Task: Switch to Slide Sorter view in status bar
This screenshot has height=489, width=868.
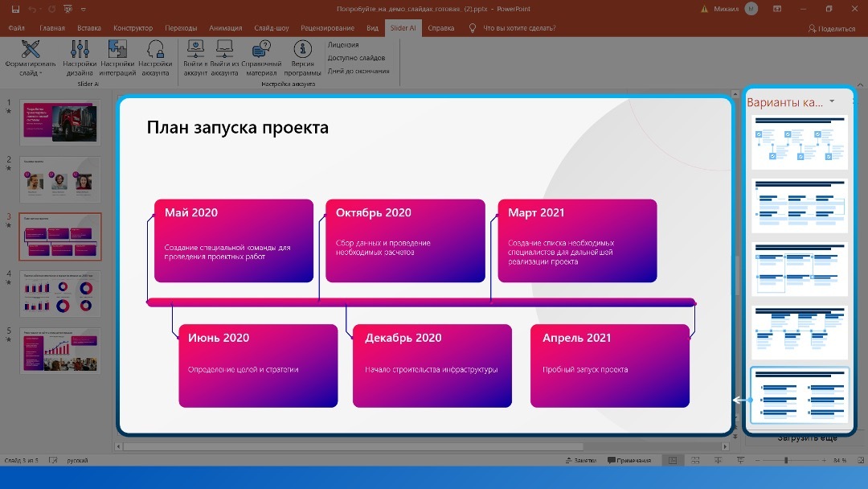Action: click(696, 460)
